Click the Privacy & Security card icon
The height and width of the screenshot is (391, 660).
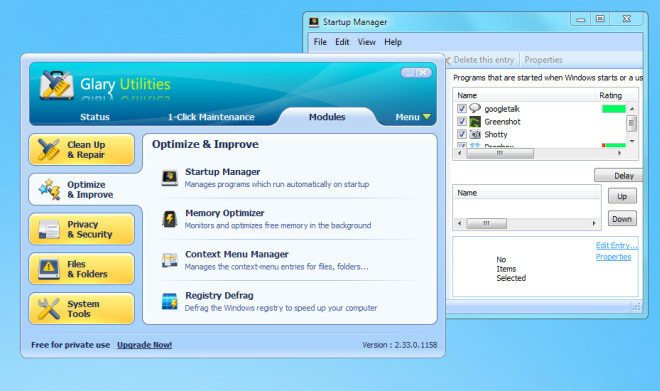coord(49,229)
